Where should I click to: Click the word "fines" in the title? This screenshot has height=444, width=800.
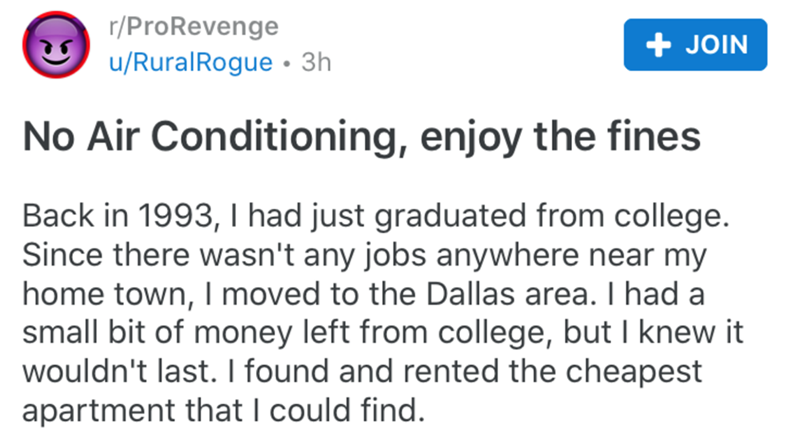656,137
